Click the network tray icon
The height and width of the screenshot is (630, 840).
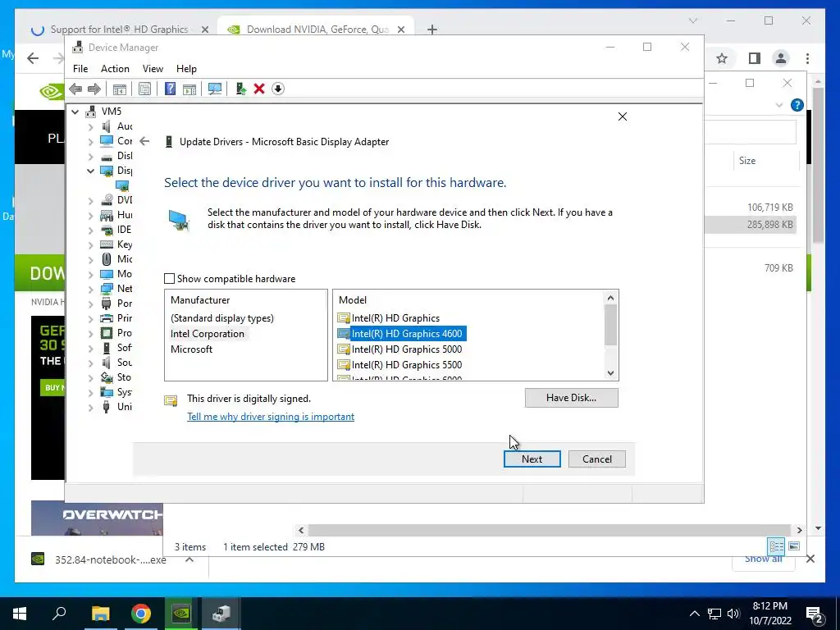click(714, 614)
